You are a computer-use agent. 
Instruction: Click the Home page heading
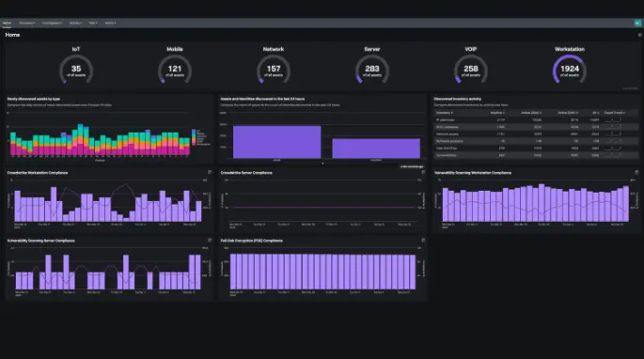click(12, 35)
